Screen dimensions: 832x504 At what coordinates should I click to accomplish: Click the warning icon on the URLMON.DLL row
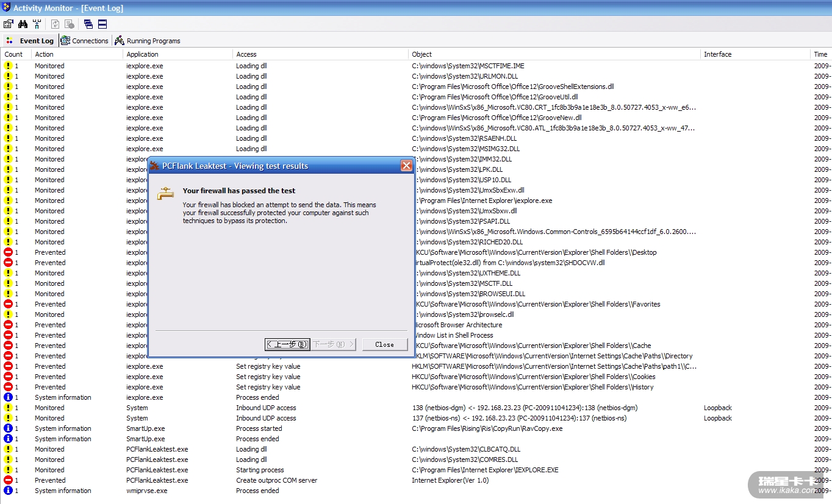[8, 76]
